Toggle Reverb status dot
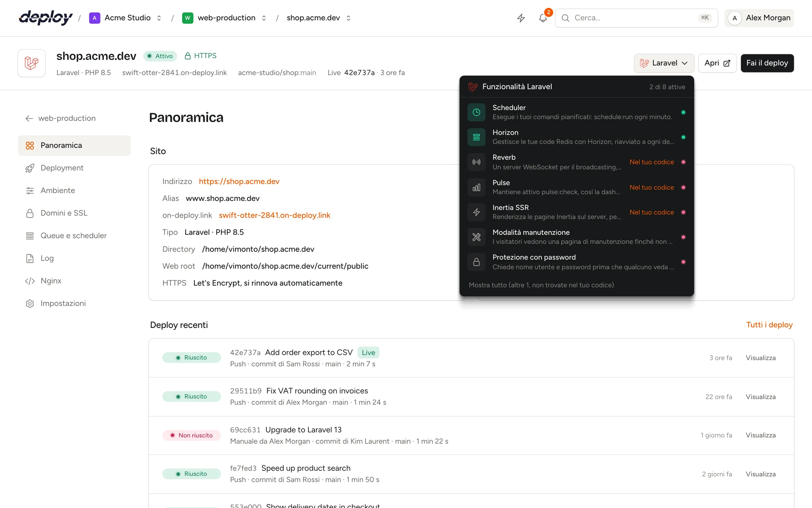The height and width of the screenshot is (508, 812). click(x=683, y=162)
